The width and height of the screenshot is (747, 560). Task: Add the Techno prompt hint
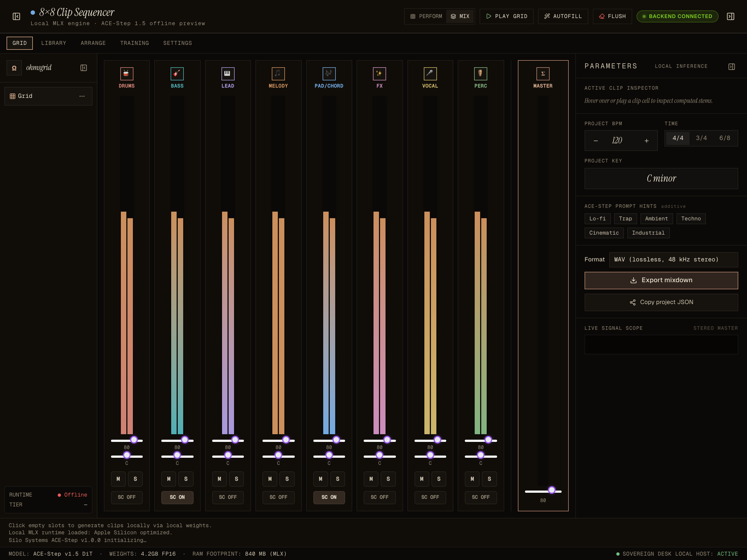691,218
